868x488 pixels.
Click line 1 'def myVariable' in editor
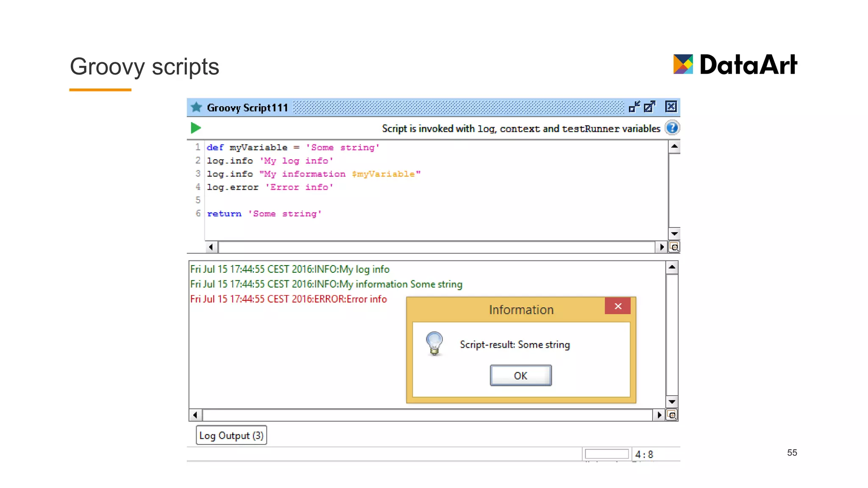coord(293,147)
